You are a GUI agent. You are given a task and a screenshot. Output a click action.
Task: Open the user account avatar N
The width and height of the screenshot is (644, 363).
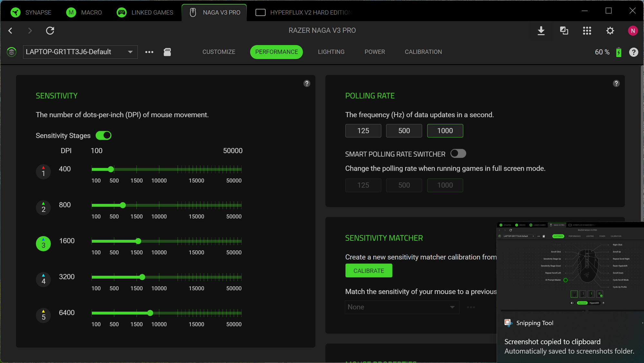point(633,31)
